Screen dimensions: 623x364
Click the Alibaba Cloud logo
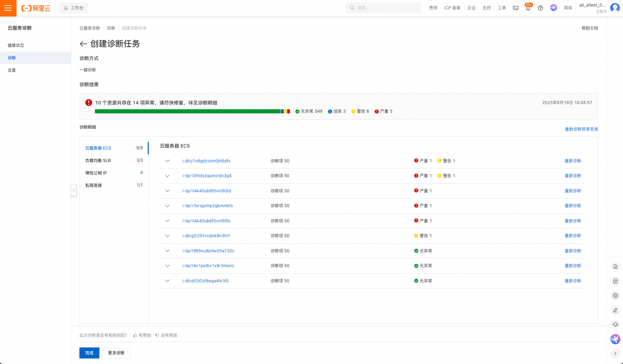pyautogui.click(x=36, y=8)
